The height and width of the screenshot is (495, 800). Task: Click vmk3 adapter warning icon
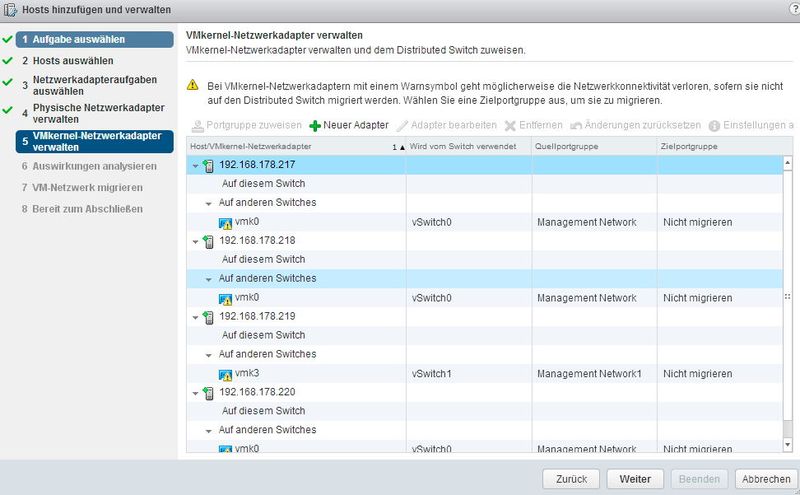(x=225, y=375)
